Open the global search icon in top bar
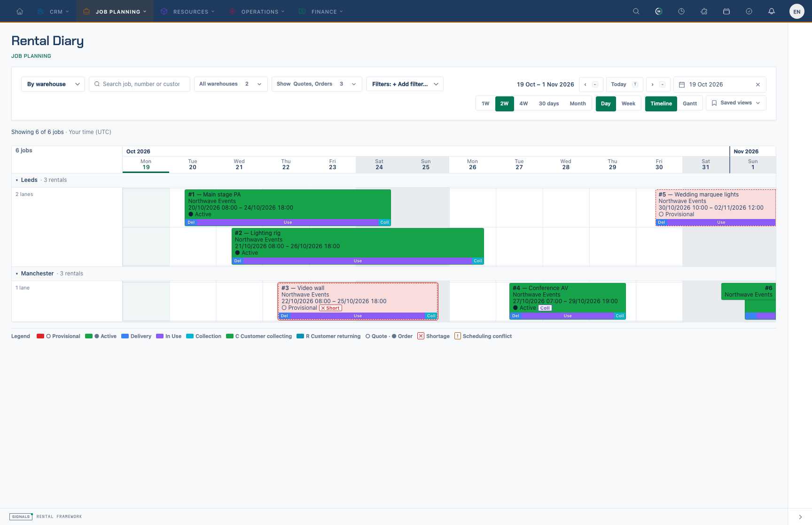 [x=636, y=11]
